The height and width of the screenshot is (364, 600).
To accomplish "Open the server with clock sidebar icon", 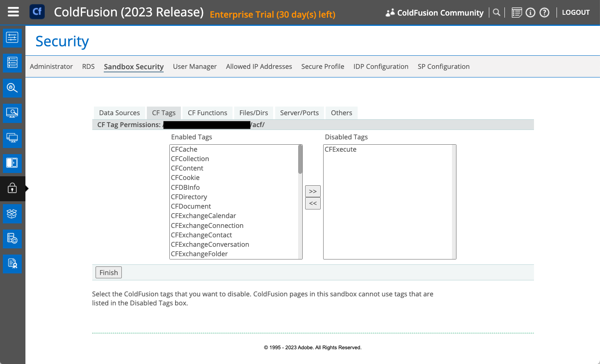I will [12, 239].
